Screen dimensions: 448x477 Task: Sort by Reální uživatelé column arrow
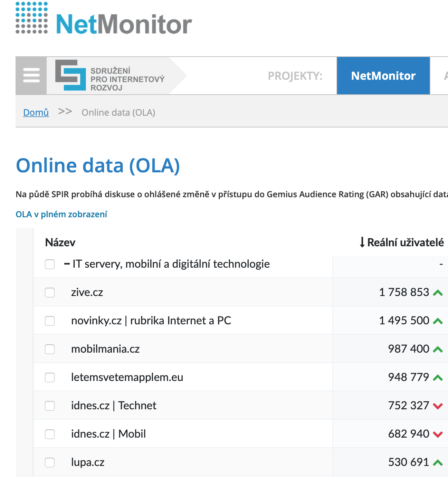click(362, 242)
